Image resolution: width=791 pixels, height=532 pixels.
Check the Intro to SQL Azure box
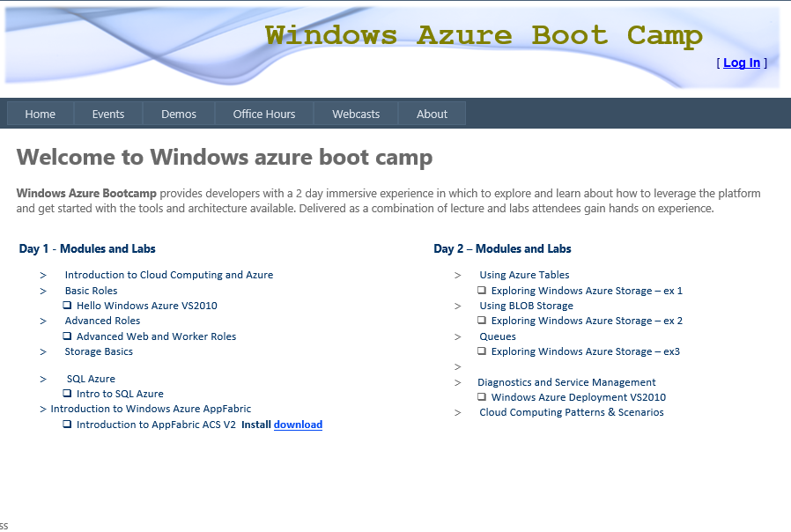[x=67, y=394]
